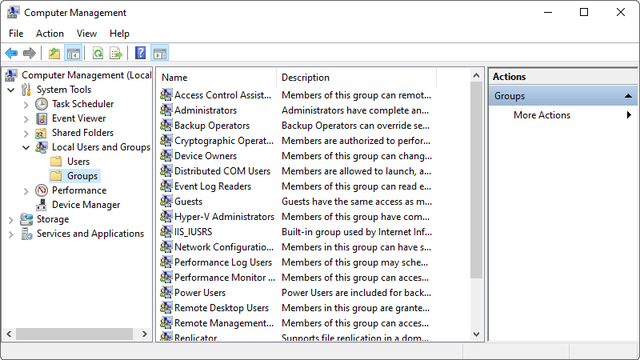The width and height of the screenshot is (640, 360).
Task: Open Event Viewer node in the tree
Action: click(79, 118)
